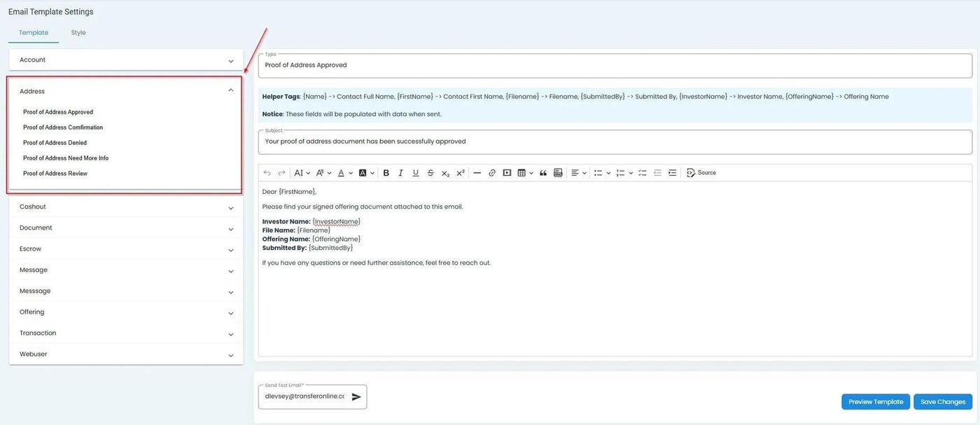Apply italic formatting in the editor
The height and width of the screenshot is (425, 980).
pyautogui.click(x=400, y=173)
